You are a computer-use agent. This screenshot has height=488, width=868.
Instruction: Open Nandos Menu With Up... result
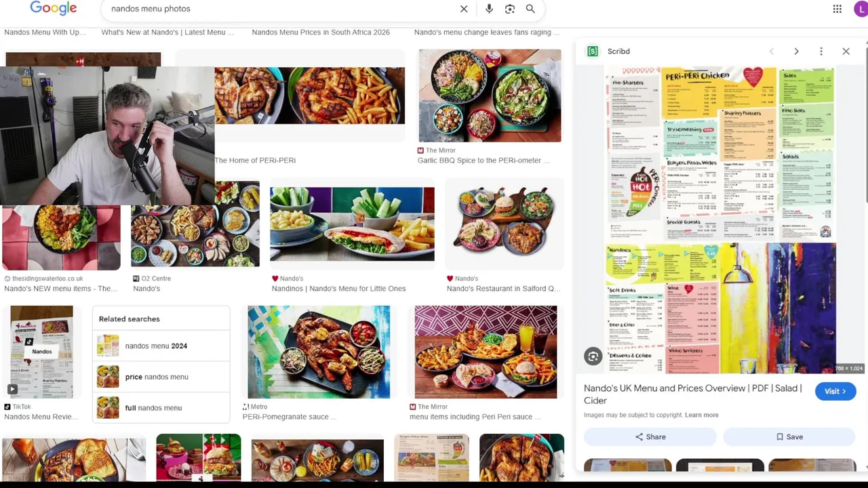tap(45, 32)
